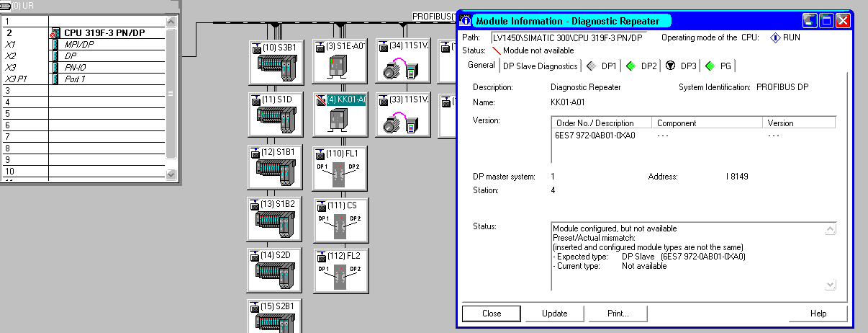This screenshot has width=868, height=333.
Task: Click the Module Information title bar icon
Action: point(465,20)
